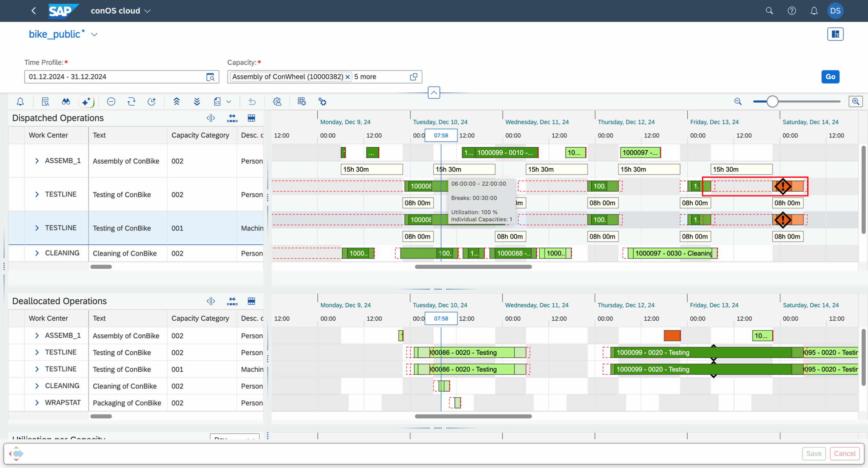Click the Go button
Image resolution: width=868 pixels, height=468 pixels.
(830, 76)
